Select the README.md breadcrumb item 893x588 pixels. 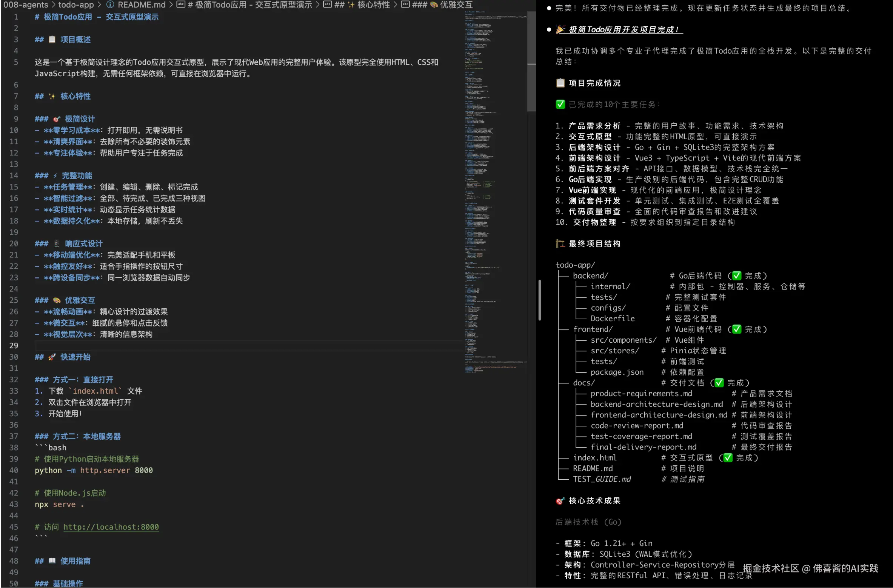coord(142,5)
